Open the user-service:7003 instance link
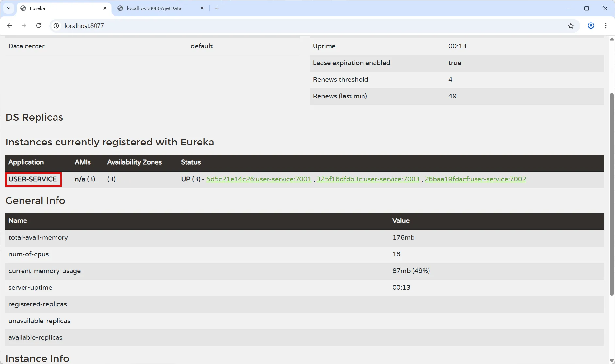615x364 pixels. [368, 179]
